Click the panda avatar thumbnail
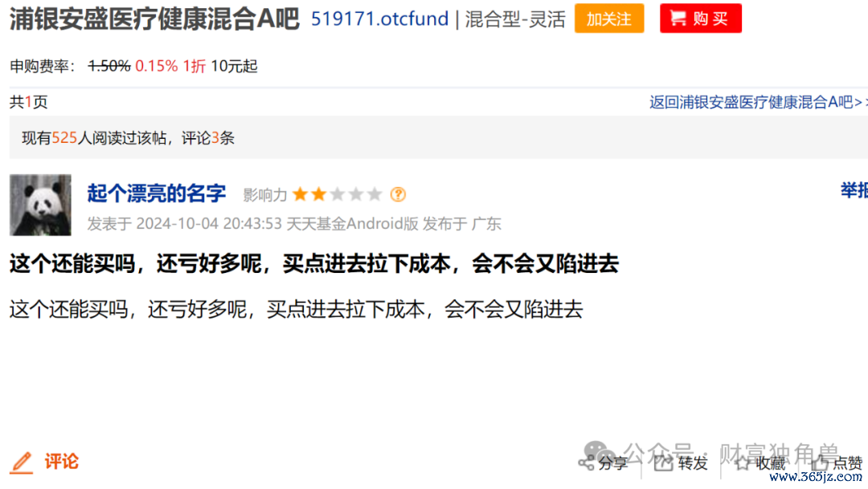The width and height of the screenshot is (868, 489). pyautogui.click(x=40, y=206)
